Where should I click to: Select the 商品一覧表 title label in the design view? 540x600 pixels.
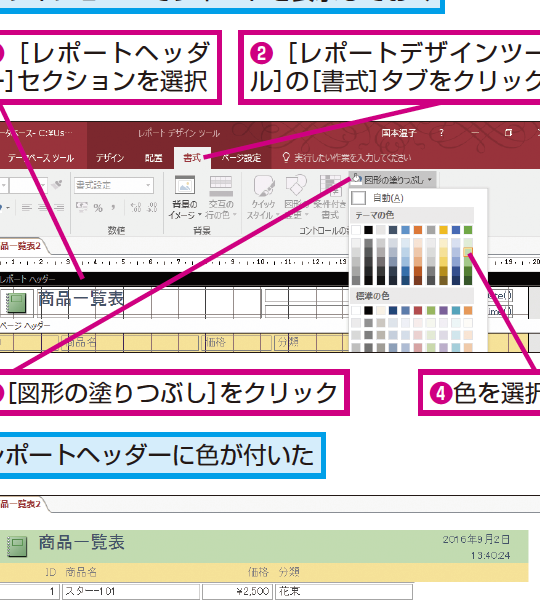81,298
